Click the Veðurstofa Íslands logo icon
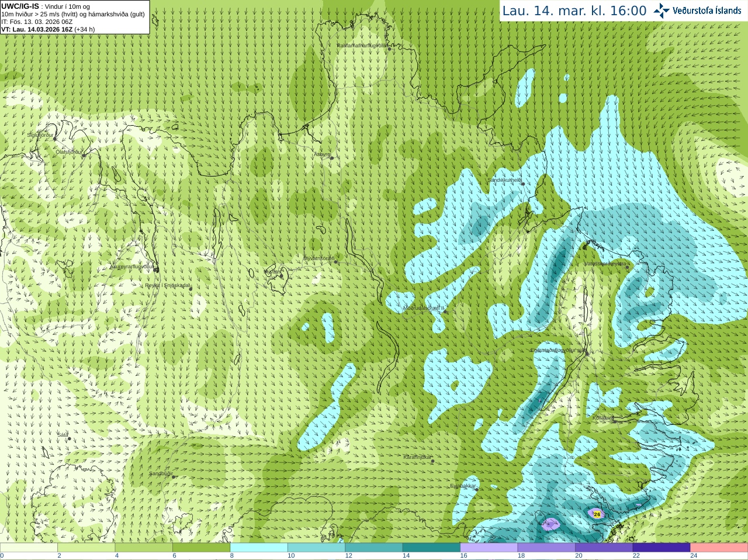This screenshot has width=748, height=560. (662, 11)
